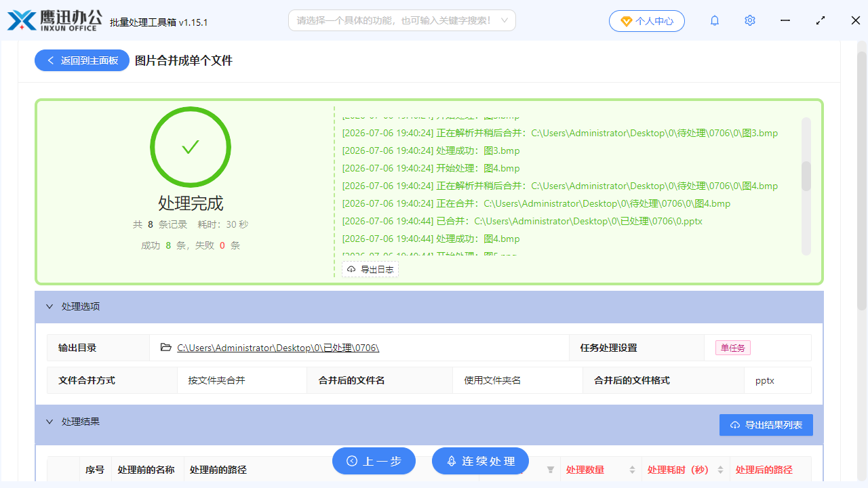Image resolution: width=868 pixels, height=488 pixels.
Task: Click the folder icon beside output path
Action: pyautogui.click(x=166, y=348)
